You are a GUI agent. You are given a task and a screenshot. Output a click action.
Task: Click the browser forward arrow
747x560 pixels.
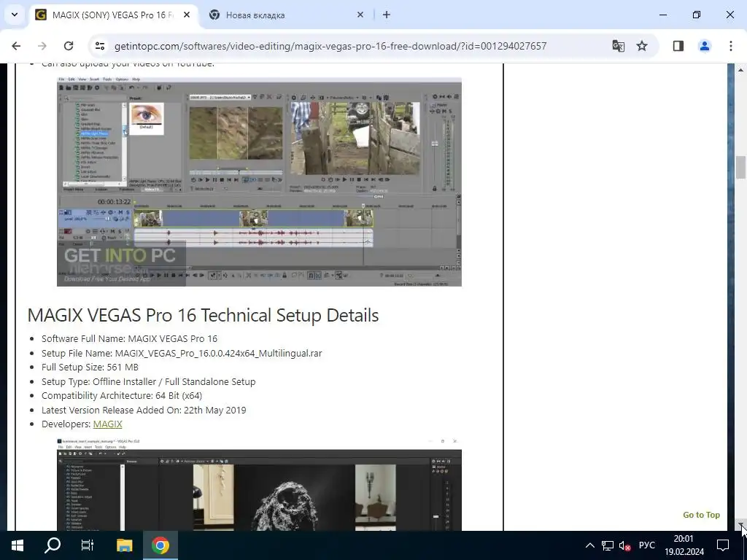click(42, 46)
